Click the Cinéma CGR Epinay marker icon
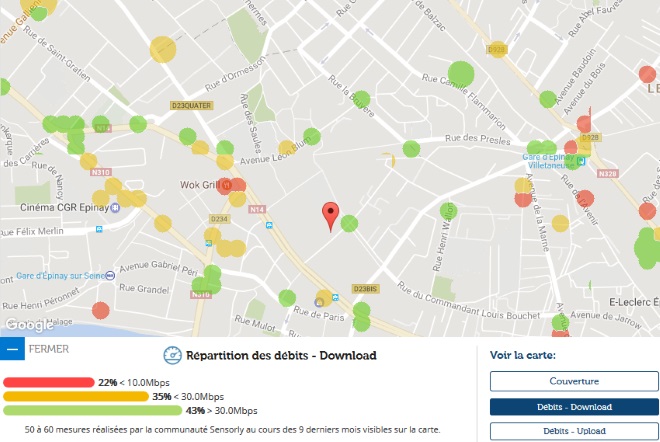This screenshot has width=660, height=442. pos(114,208)
